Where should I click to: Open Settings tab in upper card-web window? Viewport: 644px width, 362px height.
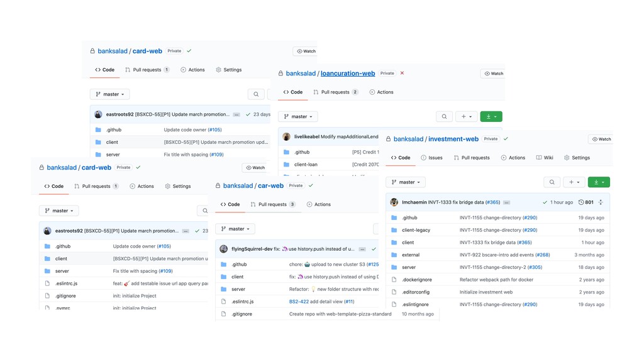(229, 70)
